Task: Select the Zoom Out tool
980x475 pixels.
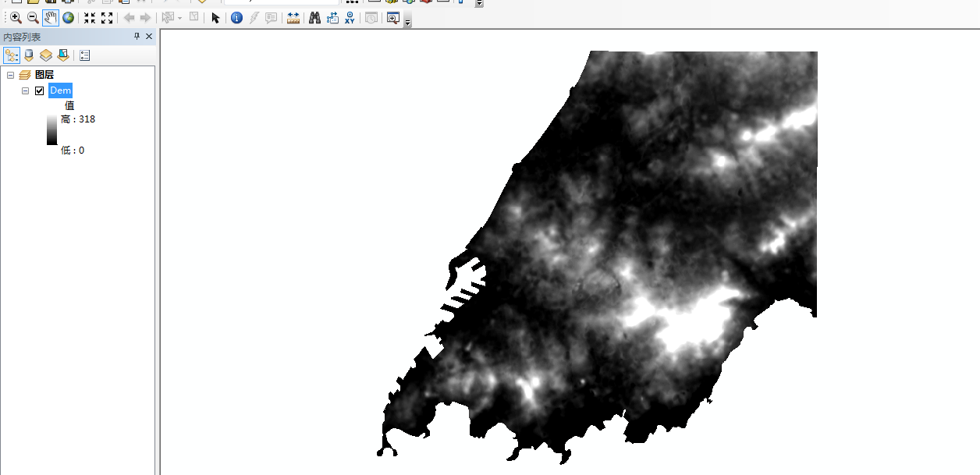Action: [33, 17]
